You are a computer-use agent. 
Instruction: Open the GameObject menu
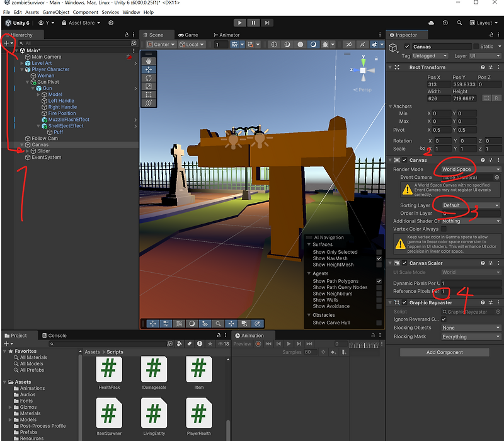pyautogui.click(x=56, y=12)
